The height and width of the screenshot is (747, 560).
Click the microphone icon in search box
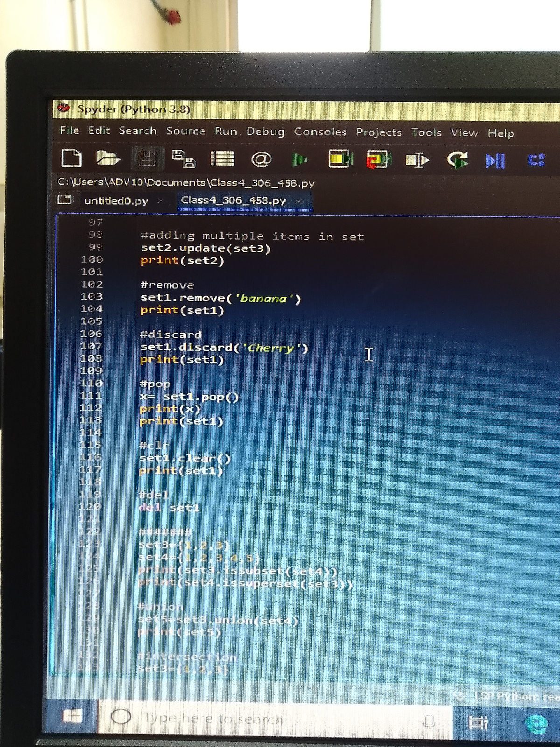click(429, 721)
